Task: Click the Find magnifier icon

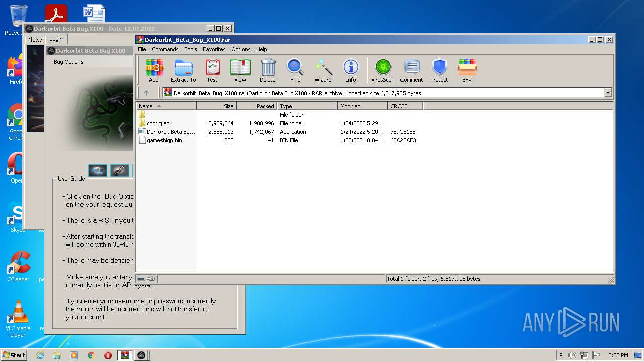Action: click(x=295, y=70)
